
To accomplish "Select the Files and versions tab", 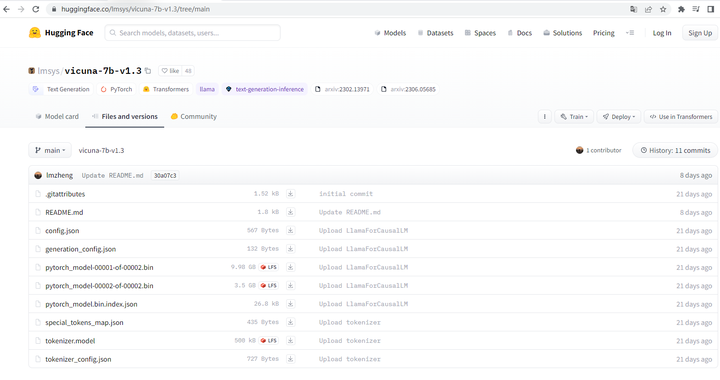I will (x=124, y=117).
